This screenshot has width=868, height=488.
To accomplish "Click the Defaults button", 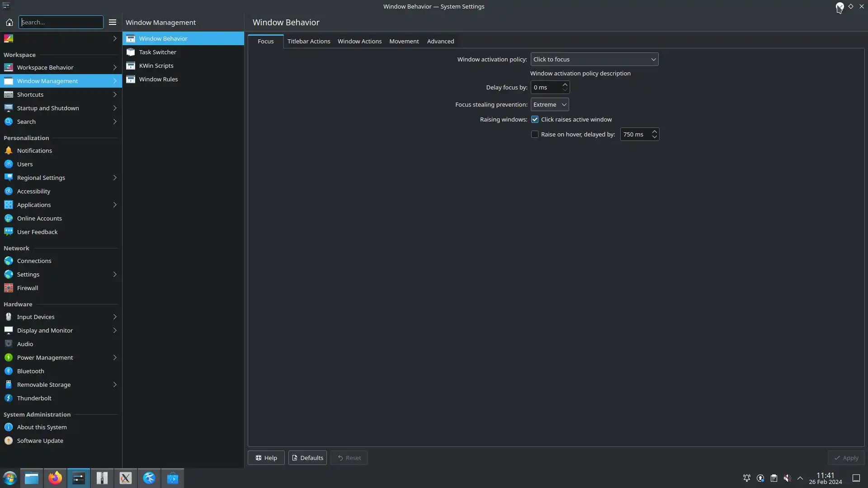I will pyautogui.click(x=307, y=458).
